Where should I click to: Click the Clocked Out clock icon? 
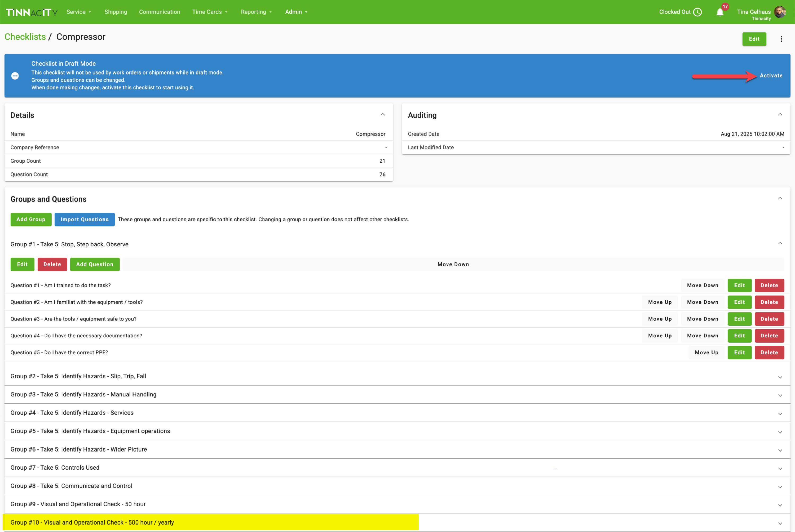click(x=697, y=12)
